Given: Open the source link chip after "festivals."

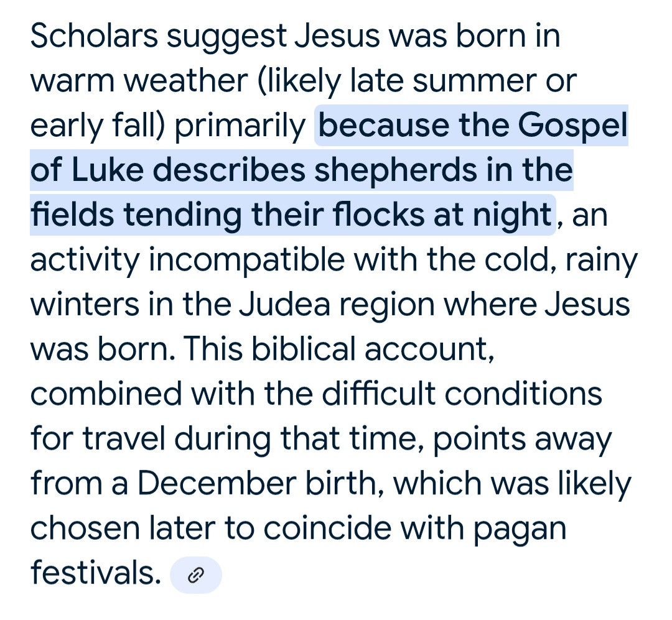Looking at the screenshot, I should coord(195,576).
